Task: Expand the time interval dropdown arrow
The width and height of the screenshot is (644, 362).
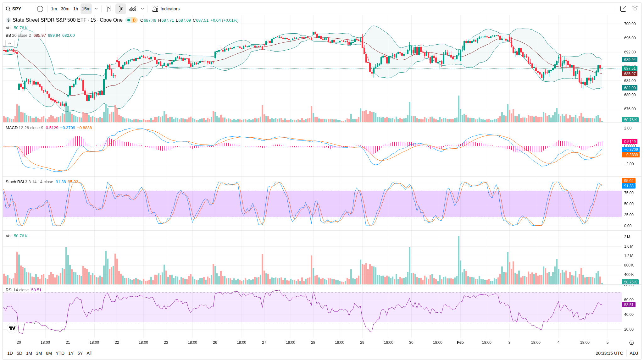Action: tap(96, 9)
